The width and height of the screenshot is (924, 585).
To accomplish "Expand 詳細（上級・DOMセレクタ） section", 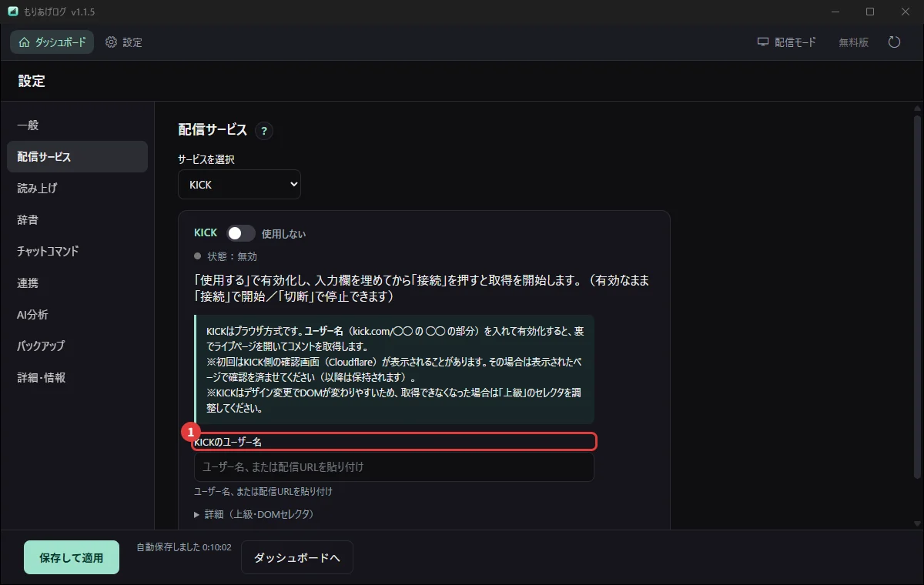I will tap(253, 514).
